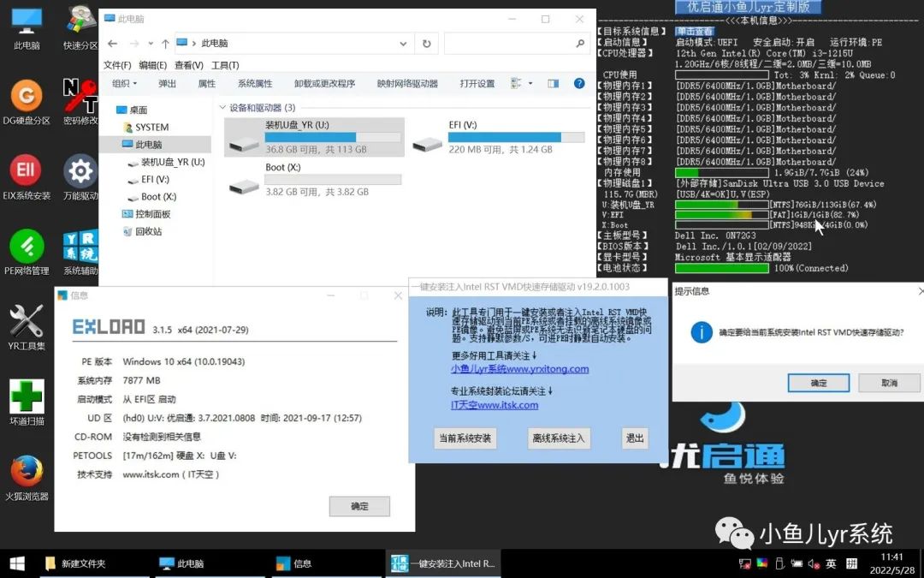
Task: Click the 英 input language indicator
Action: pyautogui.click(x=831, y=563)
